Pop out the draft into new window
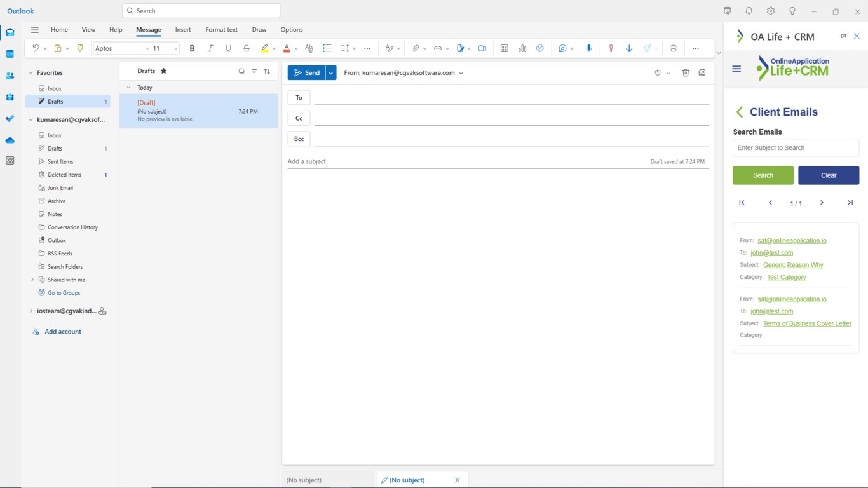The width and height of the screenshot is (868, 488). (702, 73)
